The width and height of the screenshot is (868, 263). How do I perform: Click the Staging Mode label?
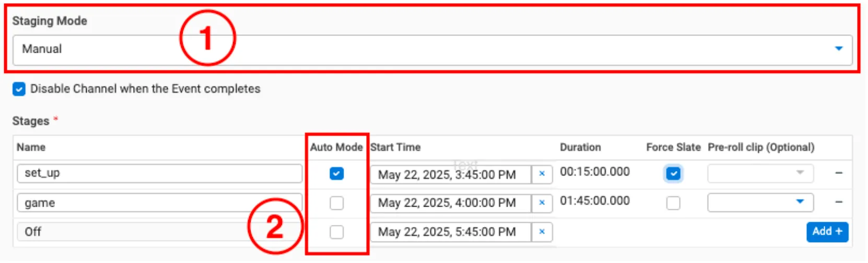click(50, 21)
